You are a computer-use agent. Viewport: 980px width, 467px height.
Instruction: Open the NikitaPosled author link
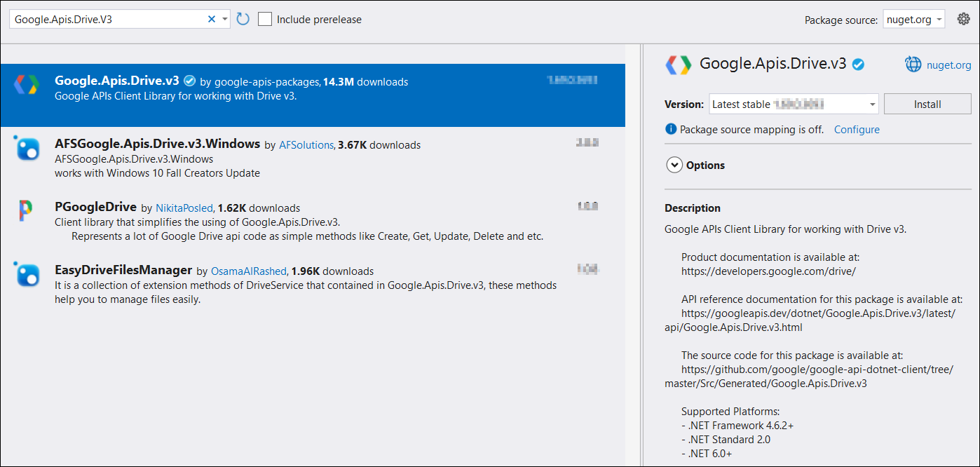184,208
